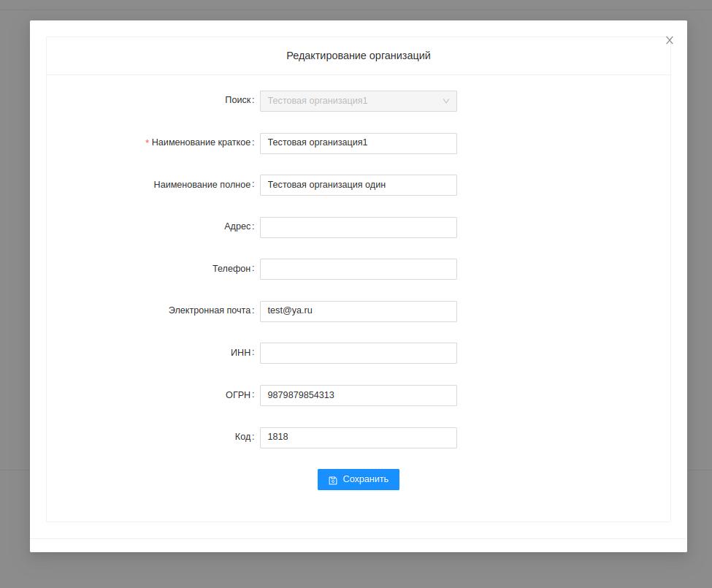Viewport: 712px width, 588px height.
Task: Focus the Наименование краткое input field
Action: pyautogui.click(x=358, y=143)
